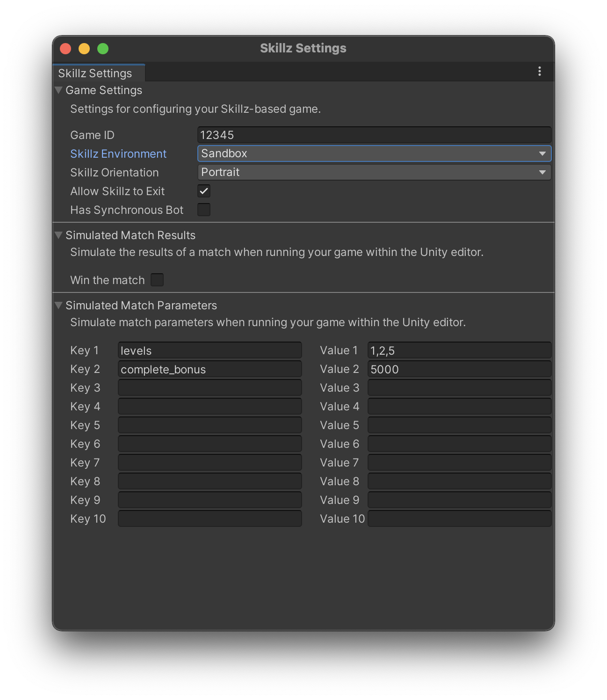Screen dimensions: 607x700
Task: Focus the empty Value 3 field
Action: (x=459, y=388)
